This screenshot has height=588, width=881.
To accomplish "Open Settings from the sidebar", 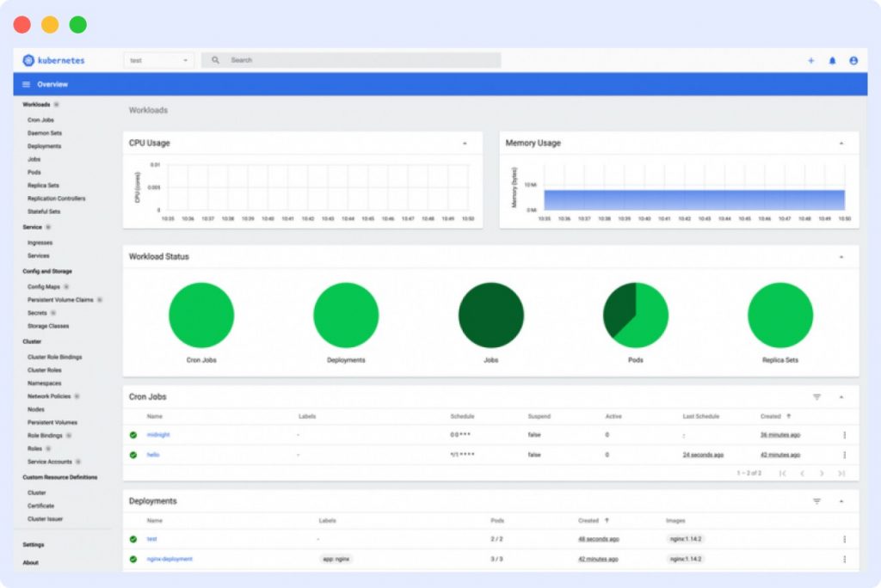I will click(33, 544).
